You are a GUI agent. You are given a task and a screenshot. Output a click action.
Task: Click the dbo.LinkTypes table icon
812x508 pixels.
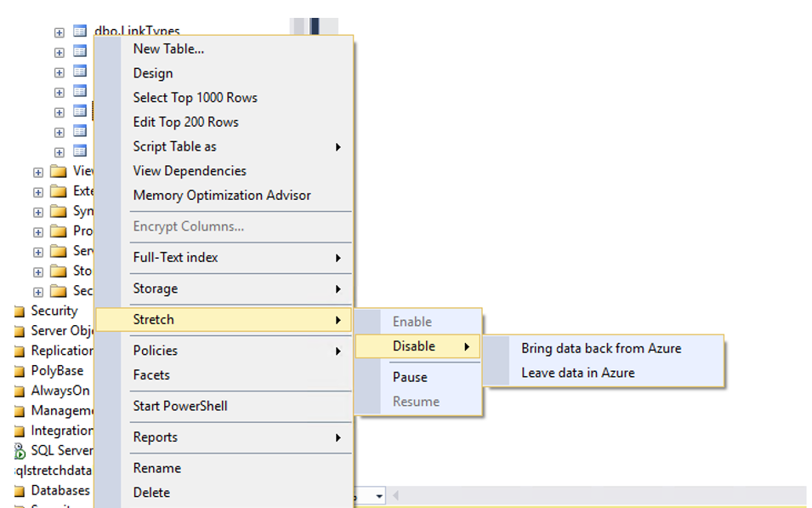[x=80, y=32]
